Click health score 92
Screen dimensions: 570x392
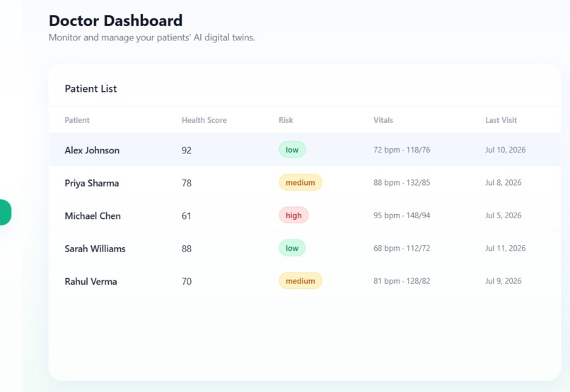point(187,150)
